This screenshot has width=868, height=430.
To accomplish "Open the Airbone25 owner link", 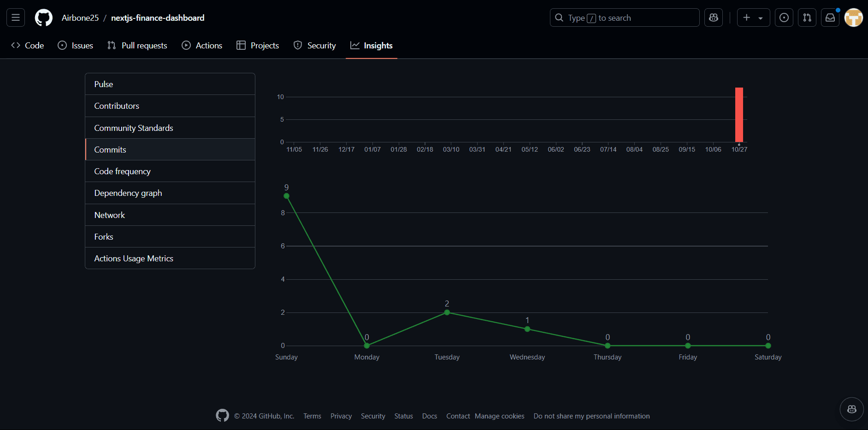I will pyautogui.click(x=80, y=18).
